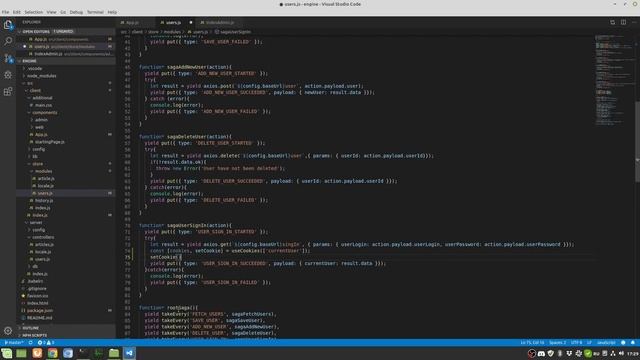The image size is (640, 360).
Task: Open the Edit menu
Action: (17, 12)
